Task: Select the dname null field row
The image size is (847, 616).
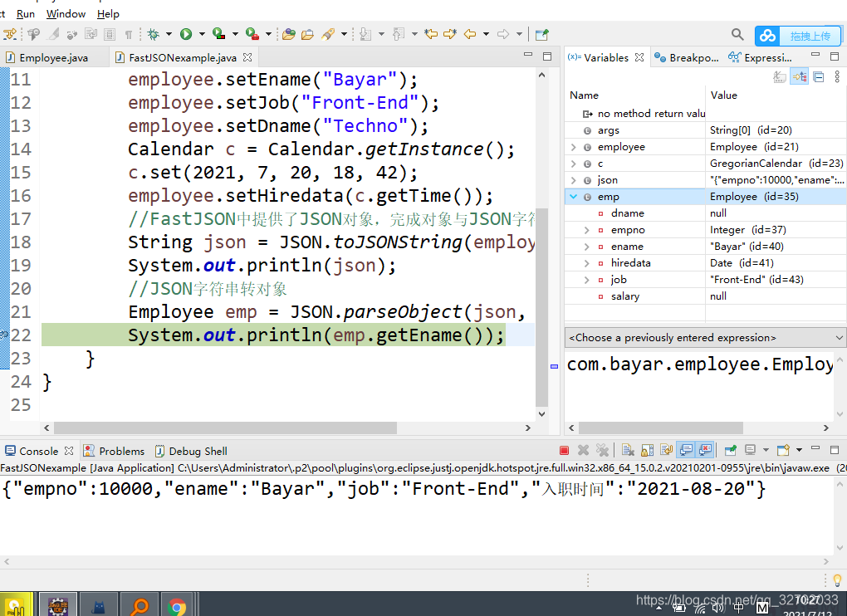Action: pyautogui.click(x=705, y=213)
